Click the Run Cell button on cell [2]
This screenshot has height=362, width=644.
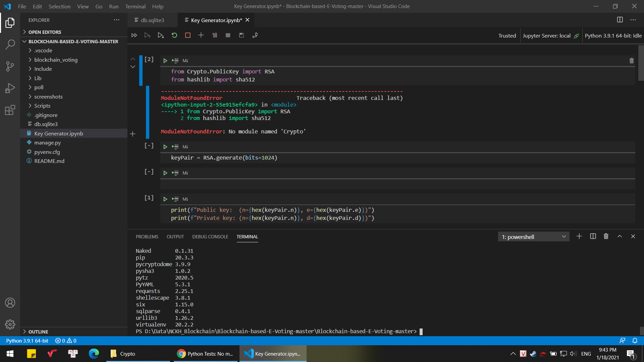[165, 61]
